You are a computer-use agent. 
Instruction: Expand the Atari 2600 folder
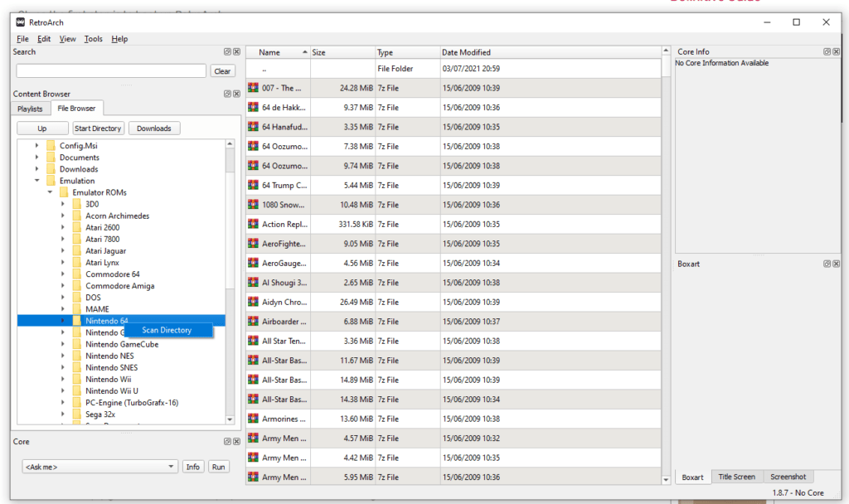63,227
